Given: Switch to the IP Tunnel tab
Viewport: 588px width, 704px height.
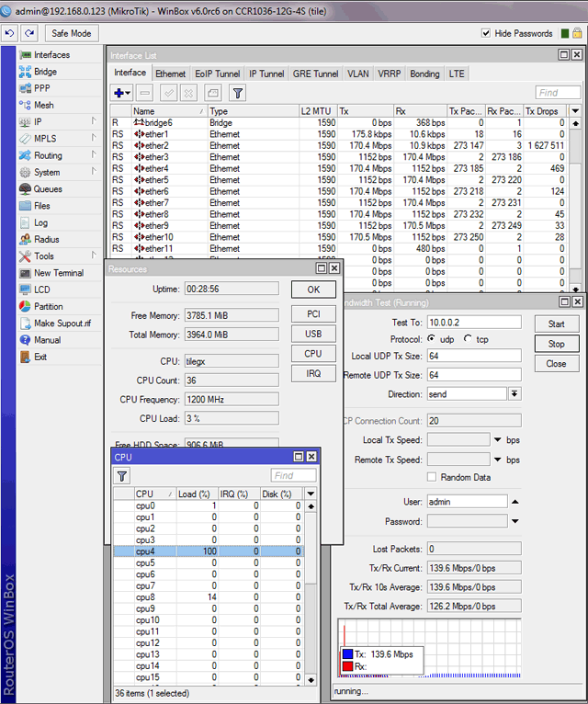Looking at the screenshot, I should click(266, 74).
